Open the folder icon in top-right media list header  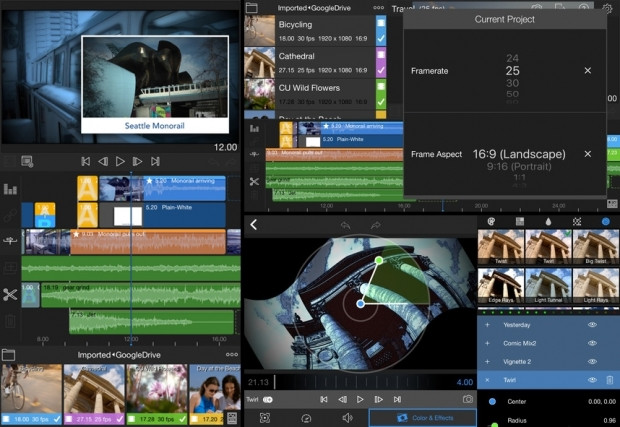251,8
